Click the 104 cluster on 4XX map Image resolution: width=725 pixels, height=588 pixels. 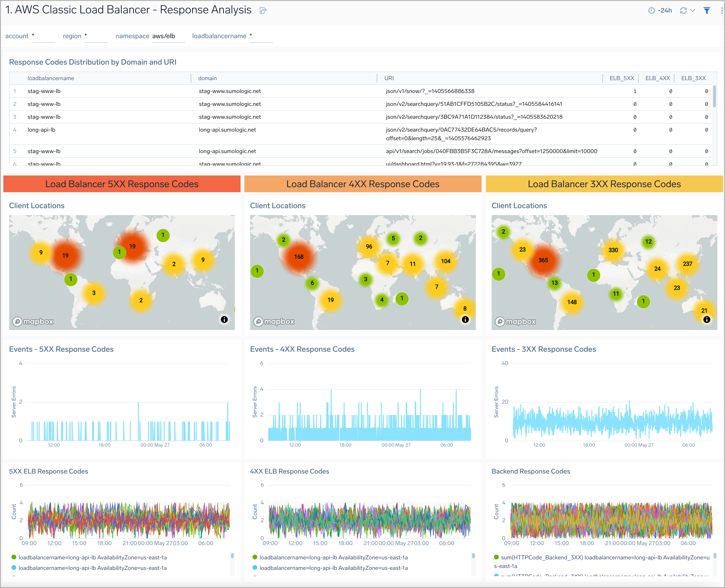[445, 261]
